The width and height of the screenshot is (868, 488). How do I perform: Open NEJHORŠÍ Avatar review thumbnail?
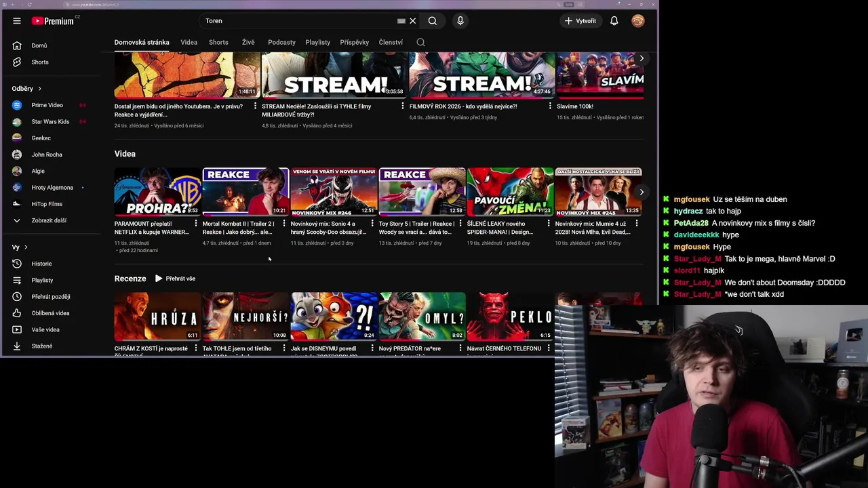tap(245, 317)
